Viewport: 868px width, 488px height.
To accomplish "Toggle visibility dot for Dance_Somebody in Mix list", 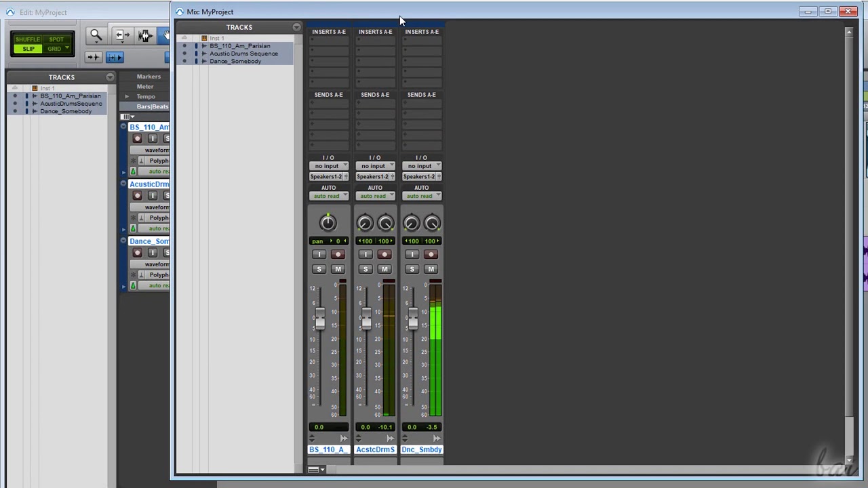I will [x=184, y=61].
